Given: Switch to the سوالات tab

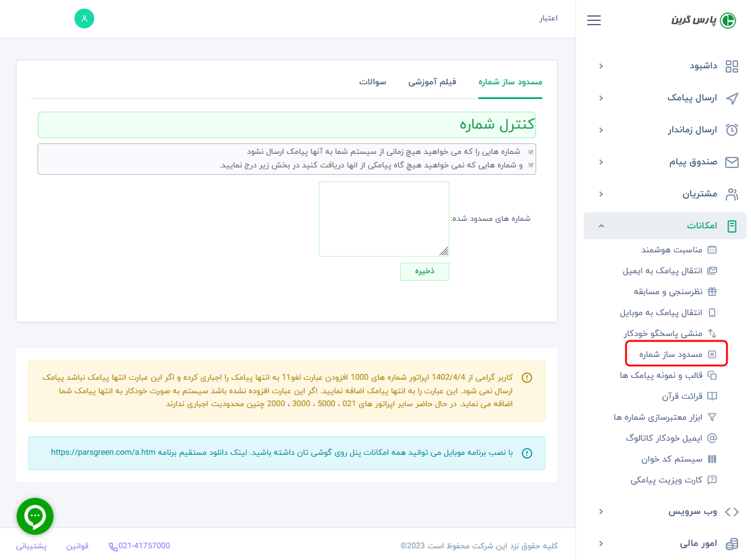Looking at the screenshot, I should click(x=372, y=82).
